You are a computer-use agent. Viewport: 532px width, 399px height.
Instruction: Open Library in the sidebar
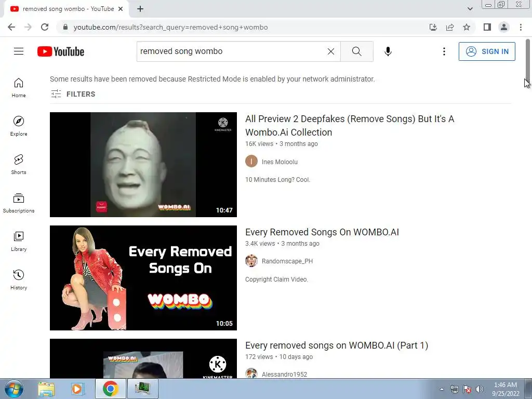point(19,241)
